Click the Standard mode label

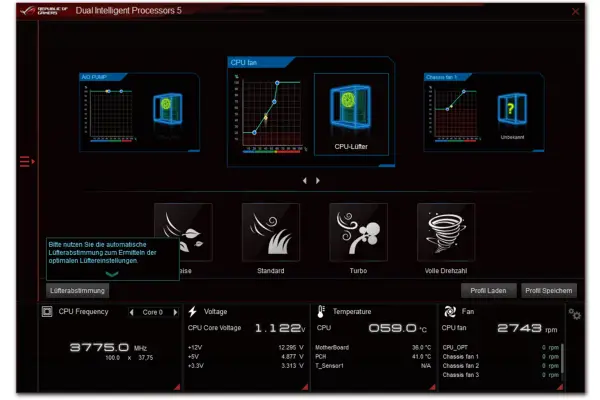click(x=271, y=271)
